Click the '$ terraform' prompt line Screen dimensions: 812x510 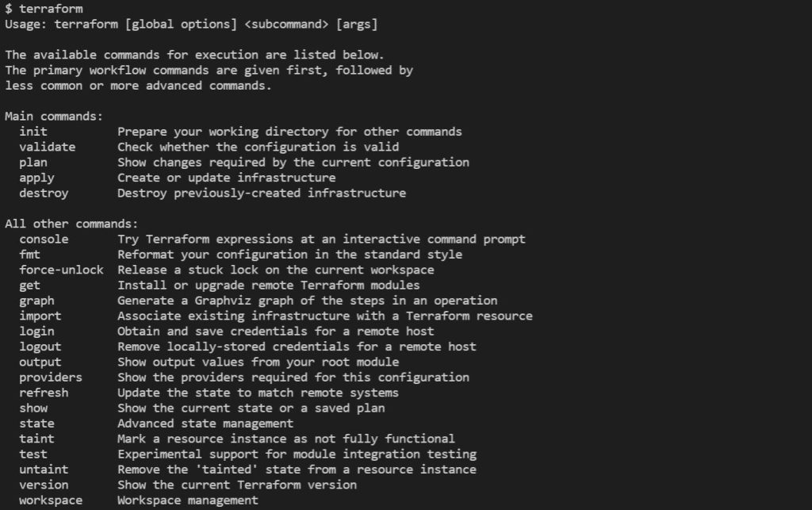44,9
